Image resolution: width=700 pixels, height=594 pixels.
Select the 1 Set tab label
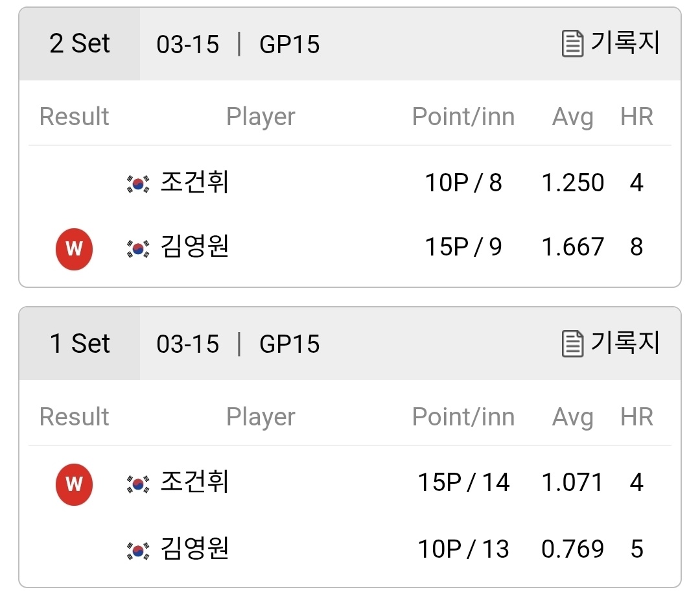click(80, 344)
